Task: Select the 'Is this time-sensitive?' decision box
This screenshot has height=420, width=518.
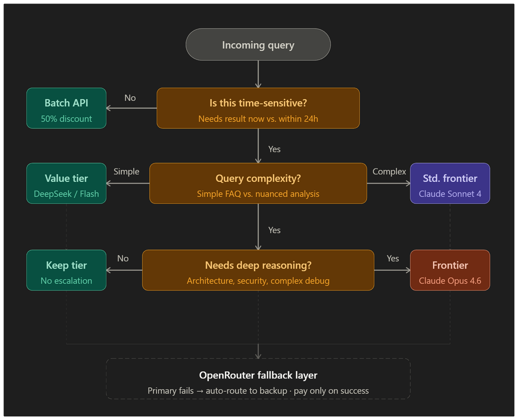Action: pos(258,108)
